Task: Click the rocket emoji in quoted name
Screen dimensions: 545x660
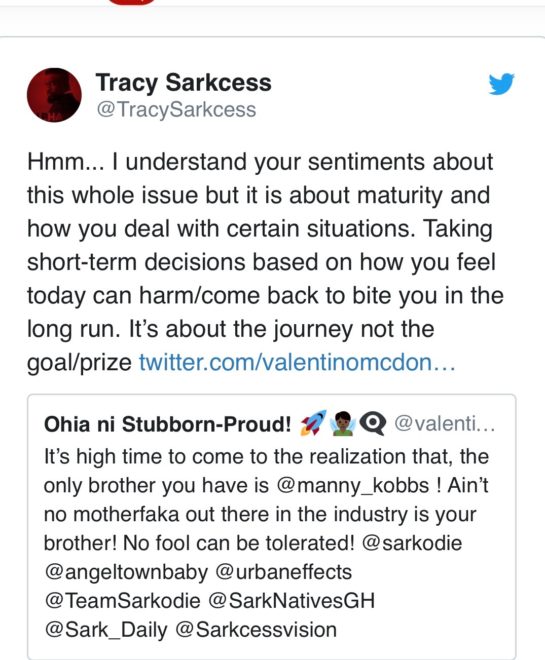Action: tap(313, 423)
